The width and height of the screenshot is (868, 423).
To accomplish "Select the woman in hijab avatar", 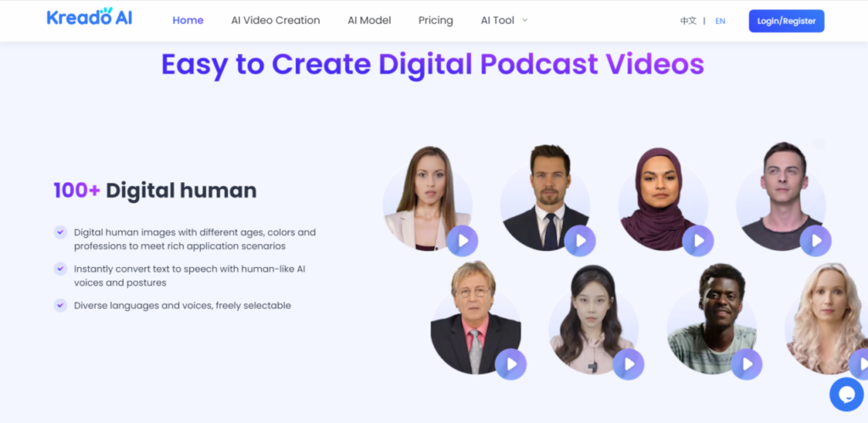I will coord(663,199).
